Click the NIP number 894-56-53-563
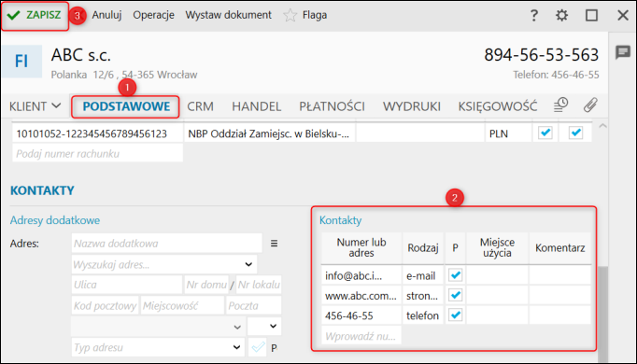 click(x=541, y=55)
